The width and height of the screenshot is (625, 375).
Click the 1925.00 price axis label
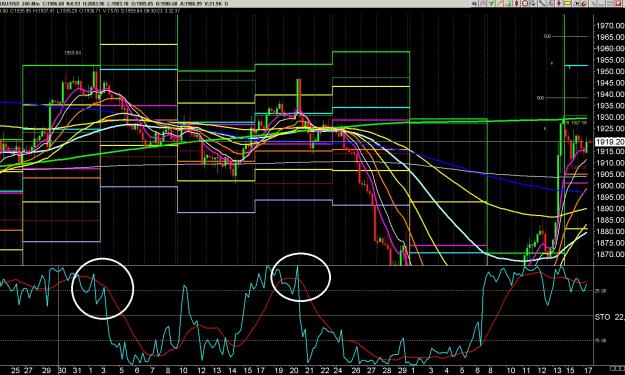pyautogui.click(x=610, y=129)
